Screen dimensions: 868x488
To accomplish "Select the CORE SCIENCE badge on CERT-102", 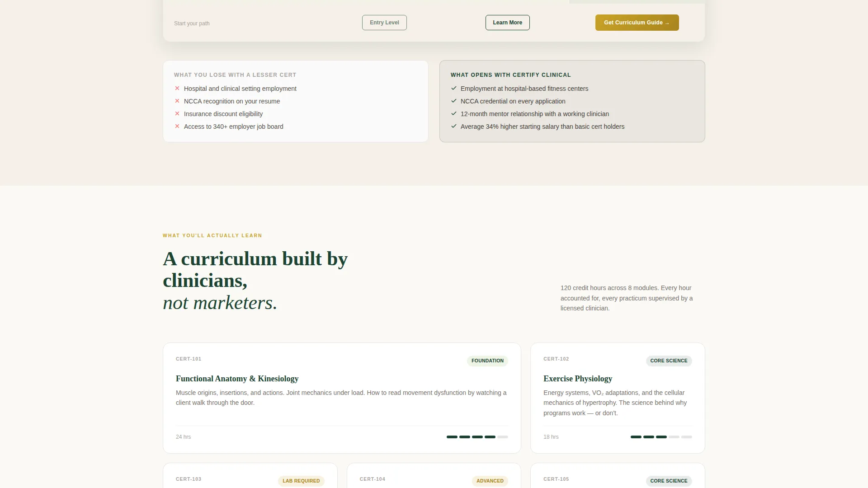I will point(669,361).
